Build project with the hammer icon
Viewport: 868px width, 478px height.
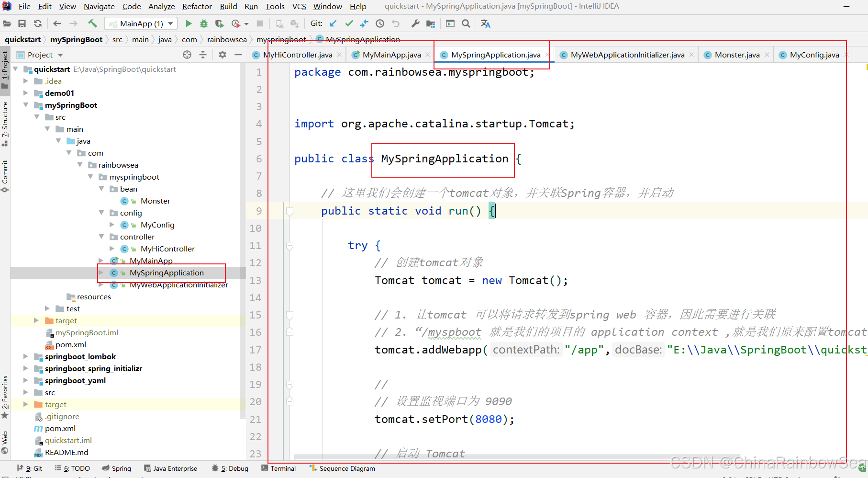(92, 23)
